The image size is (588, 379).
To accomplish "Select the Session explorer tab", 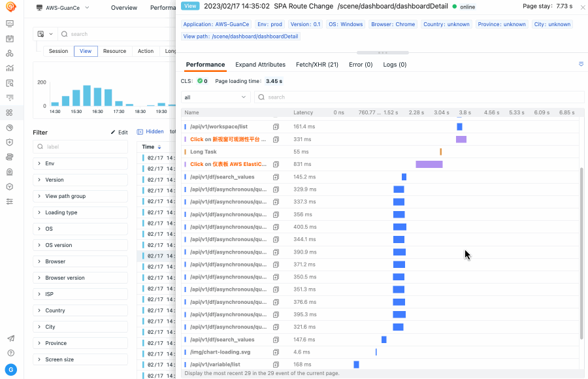I will tap(59, 51).
